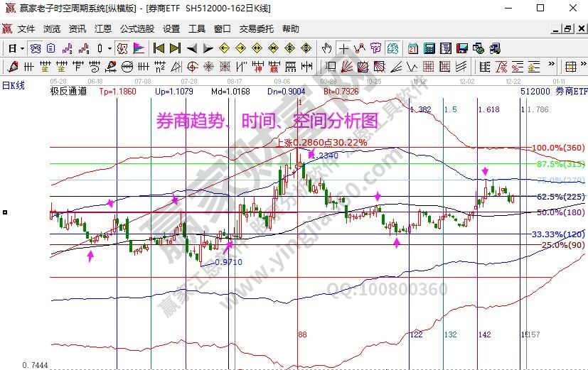The width and height of the screenshot is (588, 370).
Task: Open the calculator tool in the toolbar
Action: tap(429, 48)
